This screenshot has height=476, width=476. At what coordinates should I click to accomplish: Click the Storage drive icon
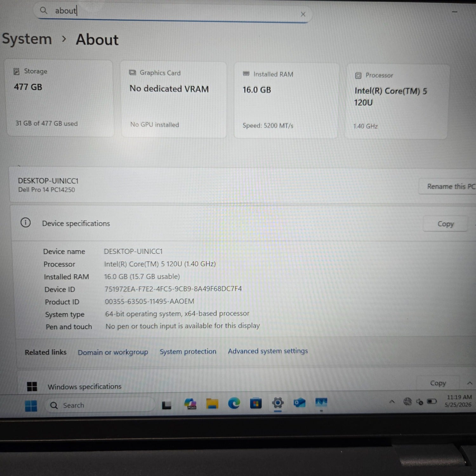(x=16, y=71)
